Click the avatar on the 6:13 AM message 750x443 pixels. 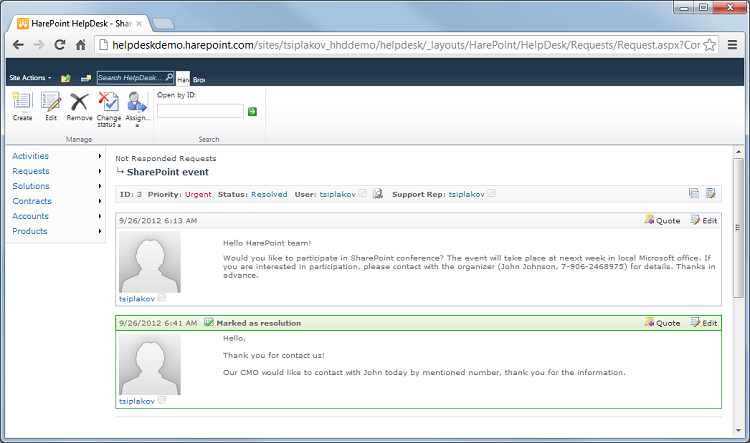point(150,262)
